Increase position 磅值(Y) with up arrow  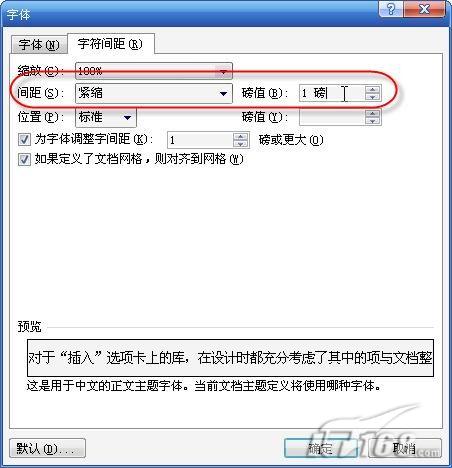click(372, 114)
